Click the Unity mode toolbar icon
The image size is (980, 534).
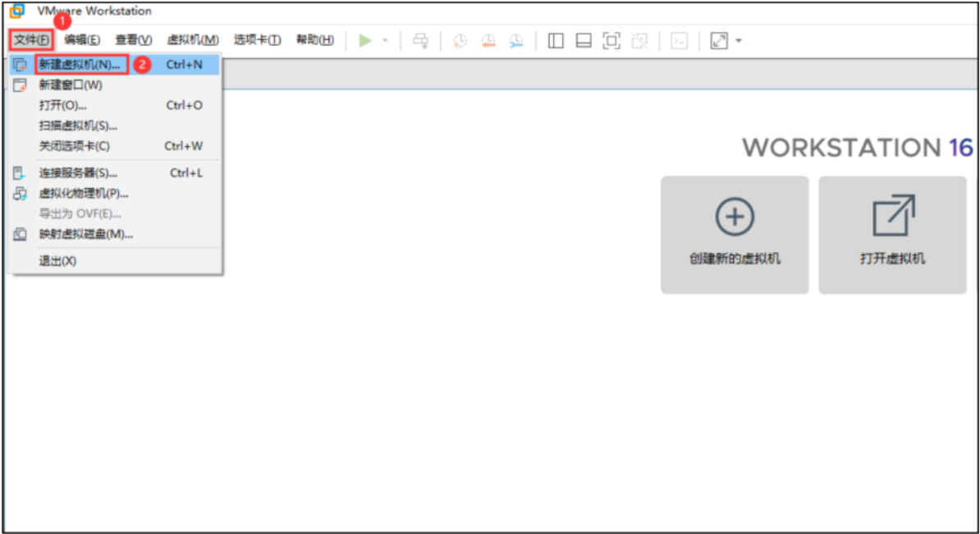639,40
